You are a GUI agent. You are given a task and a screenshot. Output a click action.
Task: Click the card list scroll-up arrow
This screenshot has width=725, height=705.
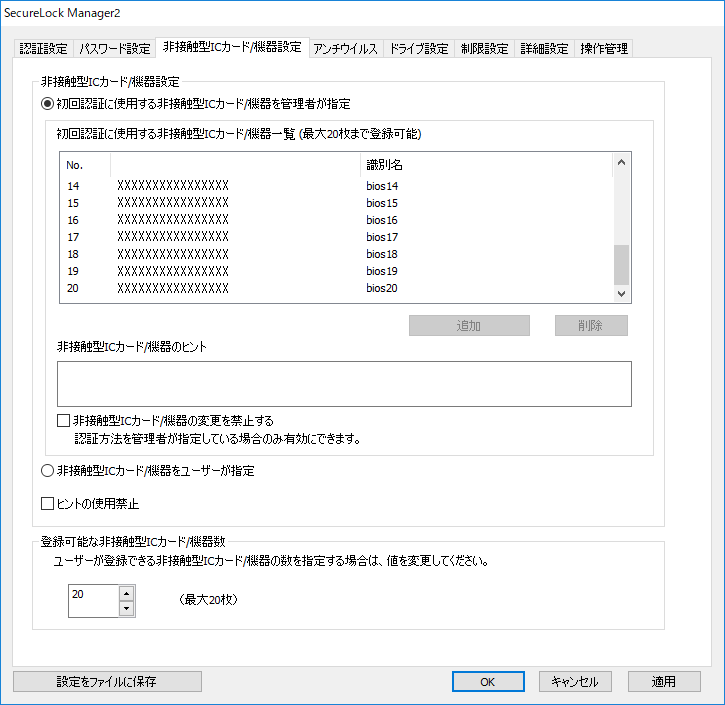[x=621, y=162]
